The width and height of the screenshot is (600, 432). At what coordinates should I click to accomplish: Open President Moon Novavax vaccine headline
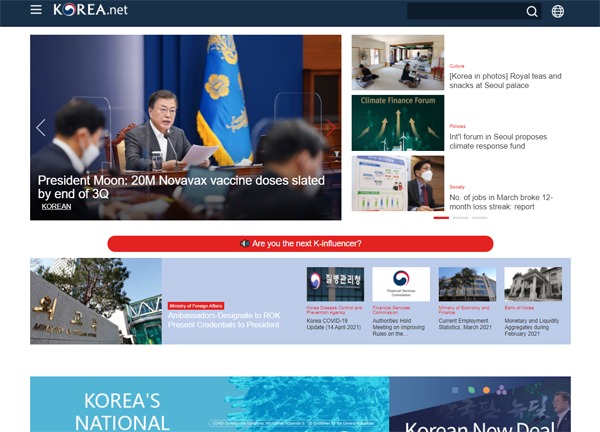pos(180,187)
